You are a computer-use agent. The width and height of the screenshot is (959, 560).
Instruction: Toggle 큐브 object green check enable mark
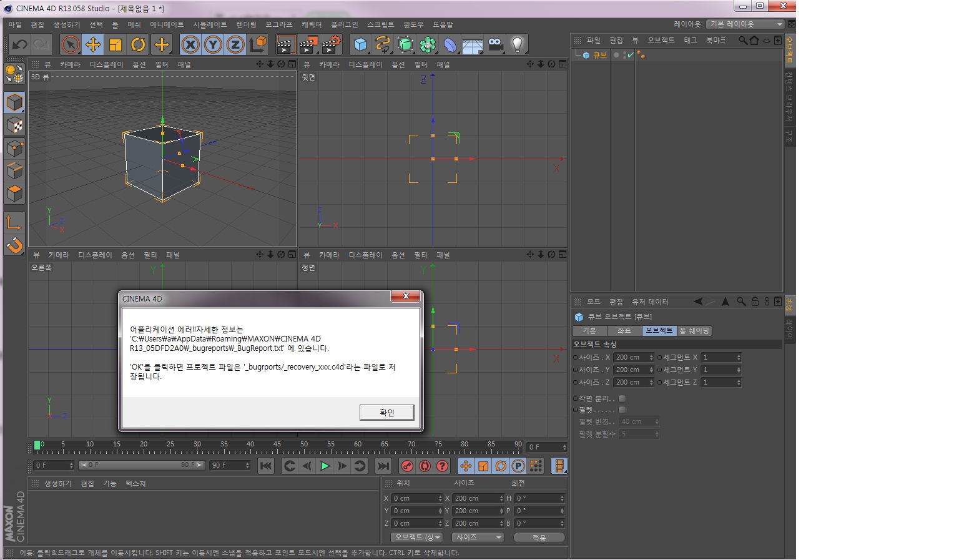[x=630, y=55]
